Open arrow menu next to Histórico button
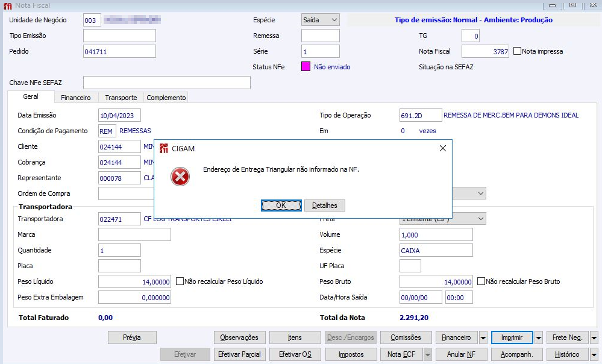 tap(594, 354)
